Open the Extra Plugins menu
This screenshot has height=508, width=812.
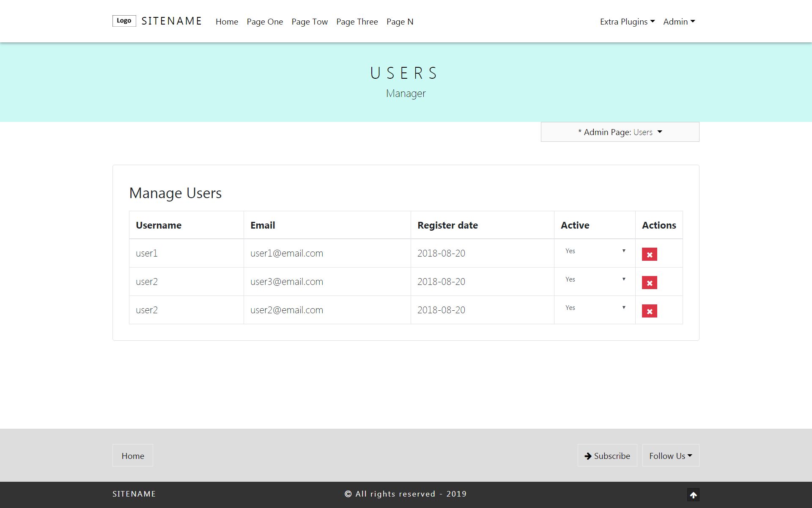pos(627,22)
